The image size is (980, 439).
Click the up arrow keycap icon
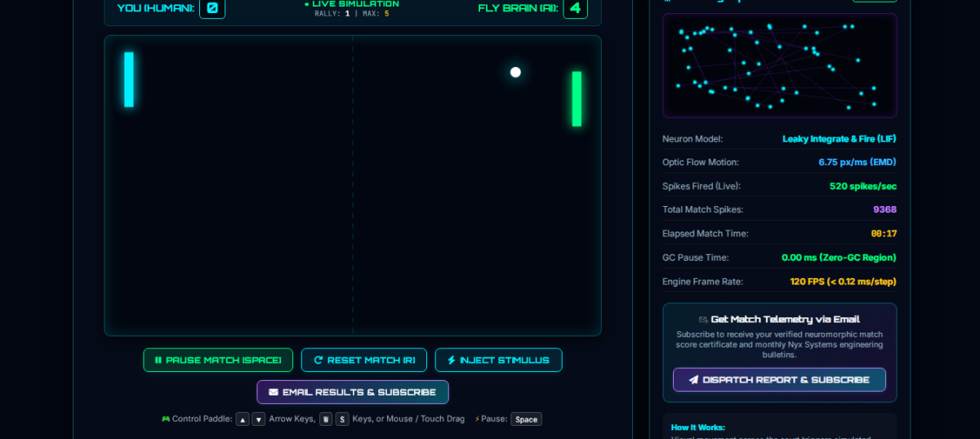243,419
